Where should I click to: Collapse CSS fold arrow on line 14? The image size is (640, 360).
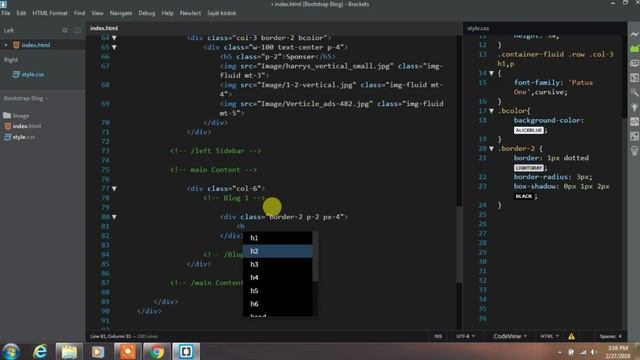click(491, 73)
